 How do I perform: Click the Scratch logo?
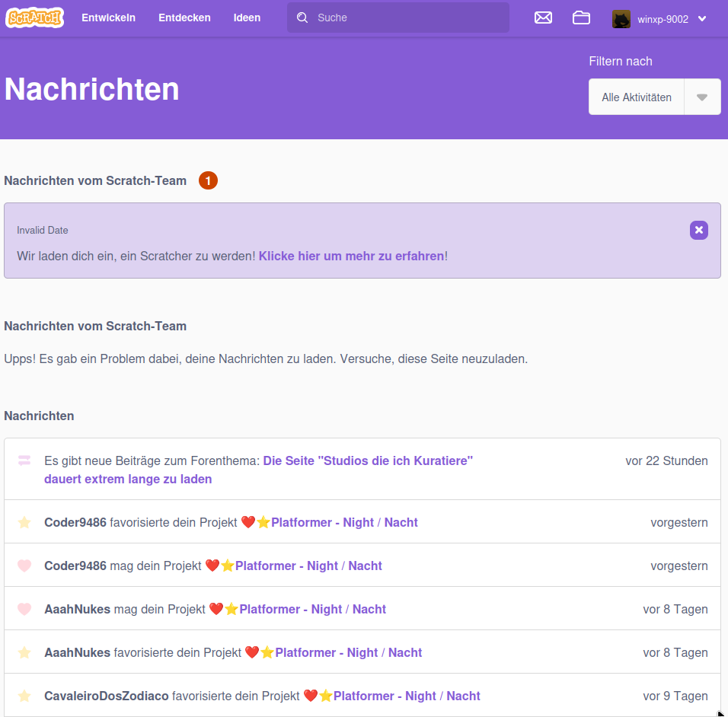click(34, 18)
